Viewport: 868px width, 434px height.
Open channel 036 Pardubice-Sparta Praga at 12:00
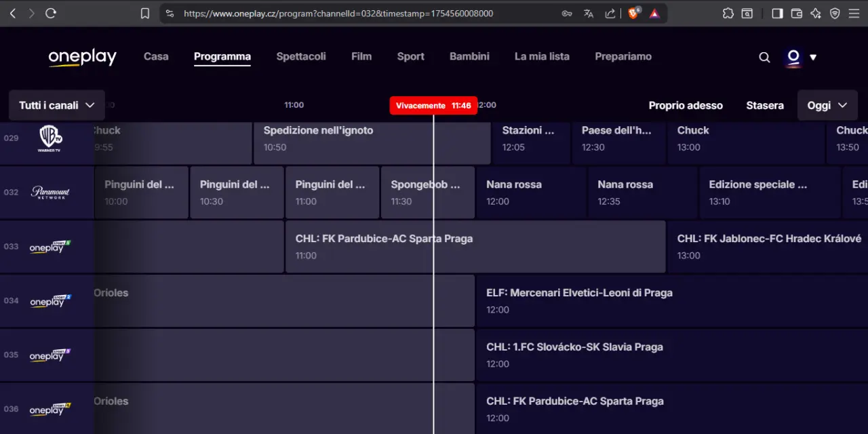pyautogui.click(x=673, y=409)
